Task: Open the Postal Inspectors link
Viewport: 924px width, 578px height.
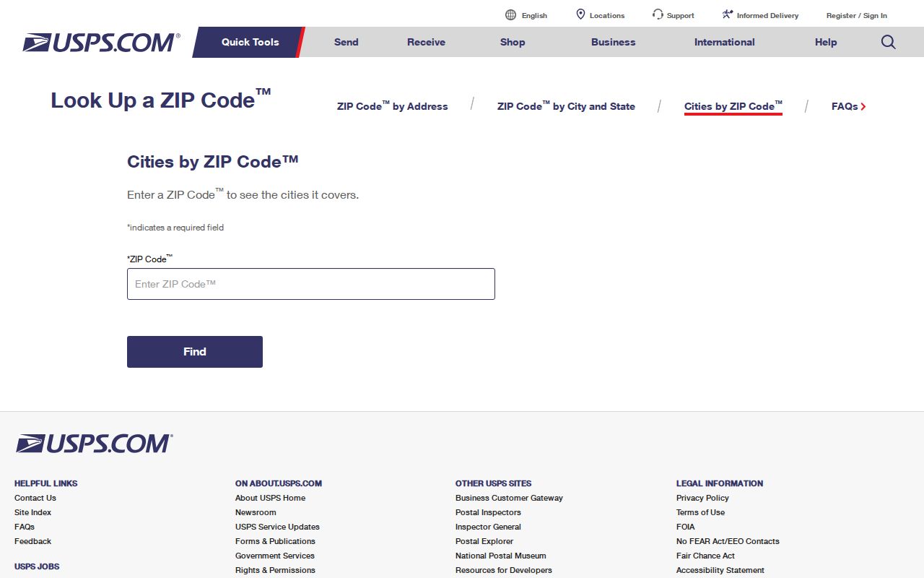Action: click(x=488, y=512)
